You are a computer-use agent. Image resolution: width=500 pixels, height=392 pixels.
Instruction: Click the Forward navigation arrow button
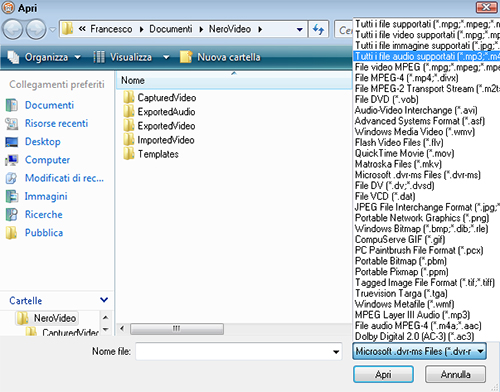36,29
